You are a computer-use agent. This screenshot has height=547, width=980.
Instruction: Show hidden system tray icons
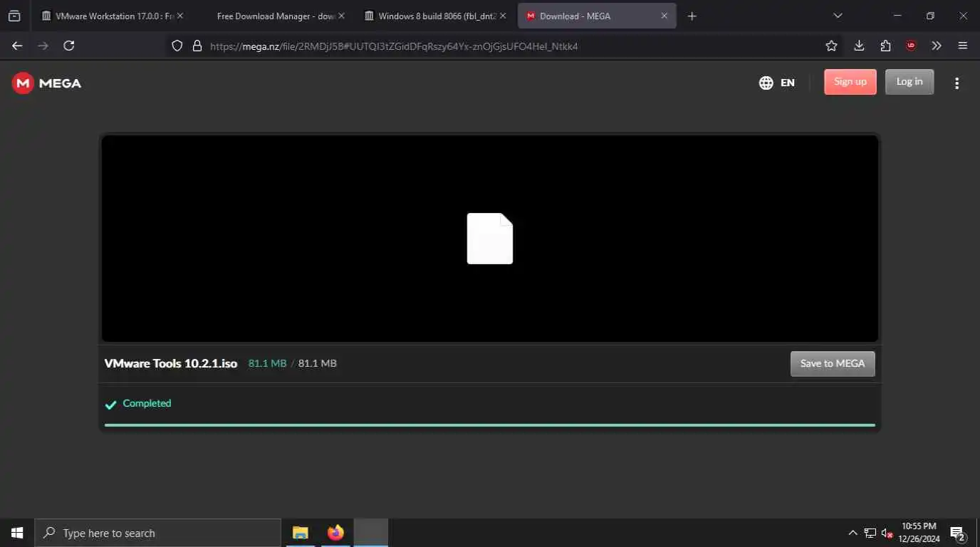(853, 533)
